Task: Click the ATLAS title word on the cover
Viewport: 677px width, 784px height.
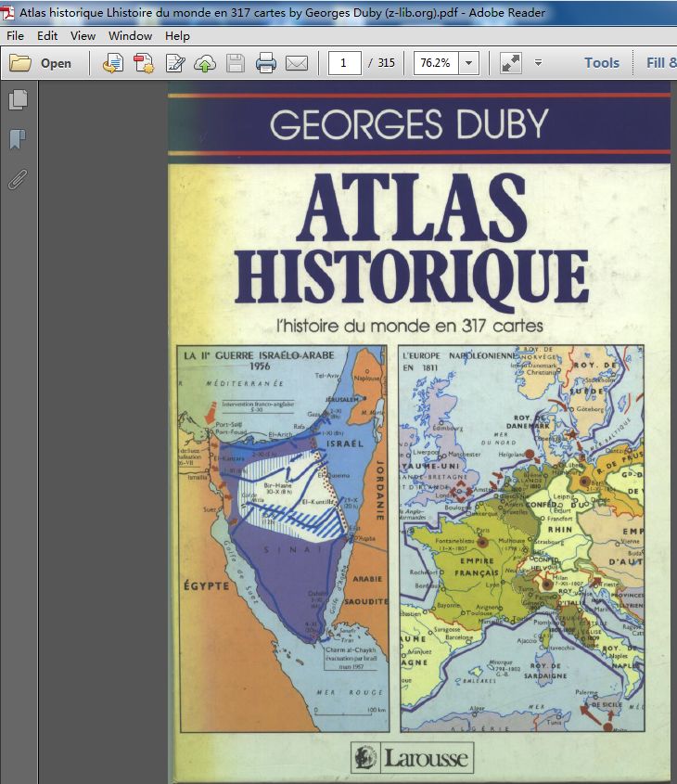Action: pyautogui.click(x=412, y=207)
